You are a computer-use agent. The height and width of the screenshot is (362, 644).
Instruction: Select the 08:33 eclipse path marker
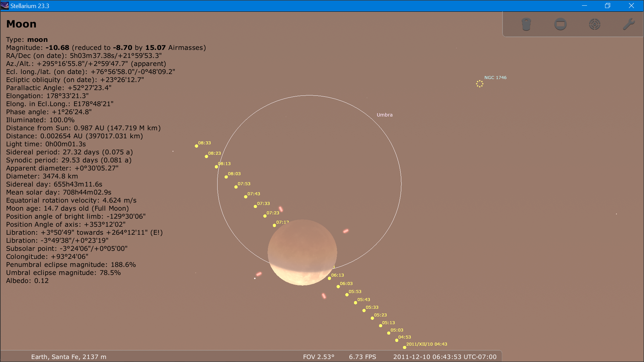pyautogui.click(x=196, y=146)
